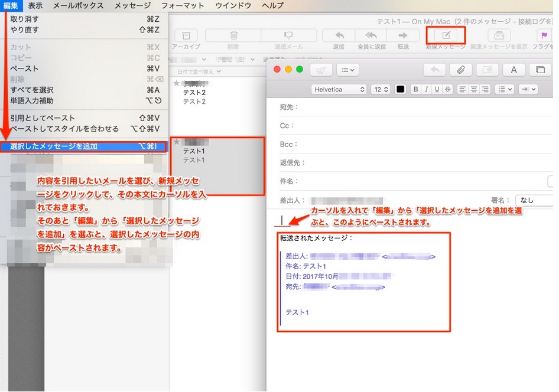Toggle star on テスト1 message

pos(176,142)
